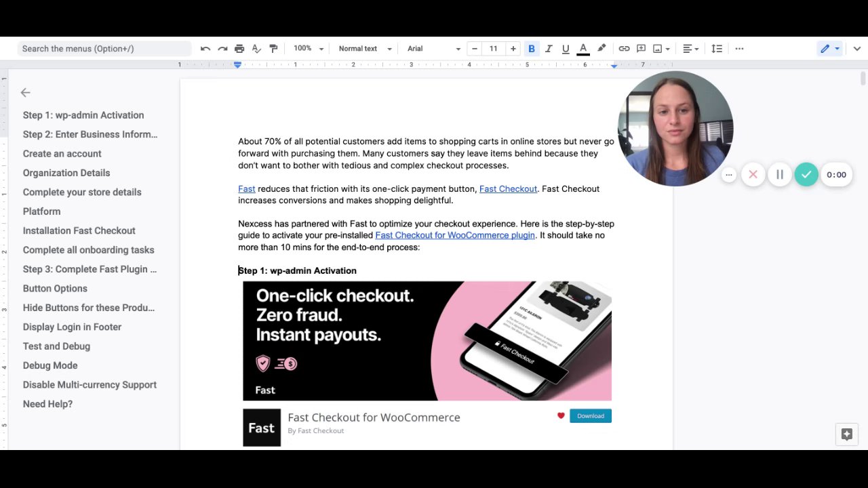This screenshot has height=488, width=868.
Task: Open Fast Checkout for WooCommerce plugin link
Action: (x=455, y=235)
